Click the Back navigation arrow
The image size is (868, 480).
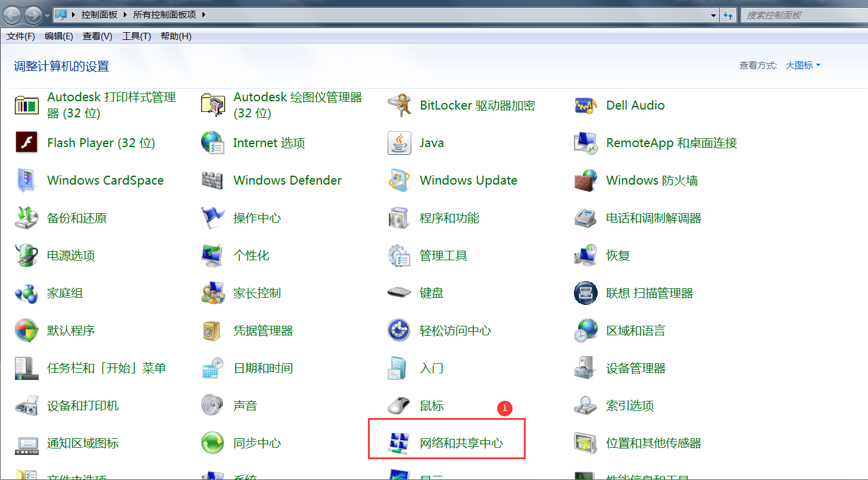(13, 14)
